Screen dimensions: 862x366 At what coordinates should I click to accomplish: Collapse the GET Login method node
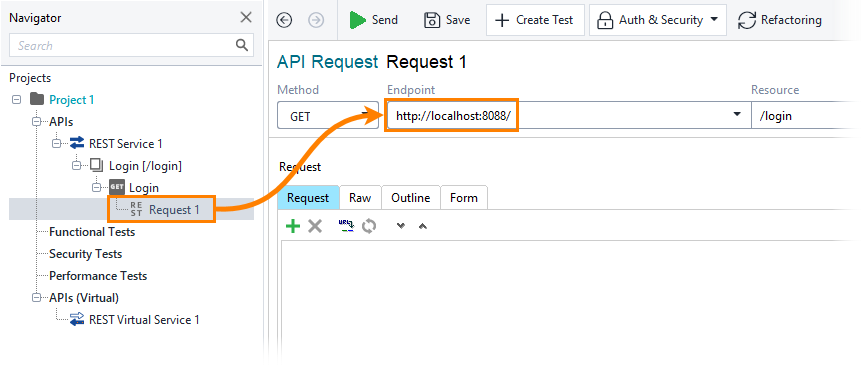coord(97,187)
